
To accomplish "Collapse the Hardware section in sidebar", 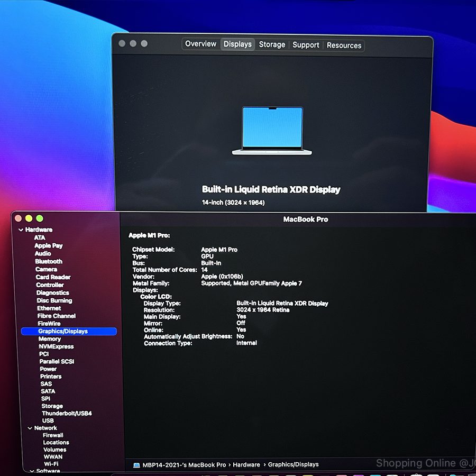I will 21,230.
